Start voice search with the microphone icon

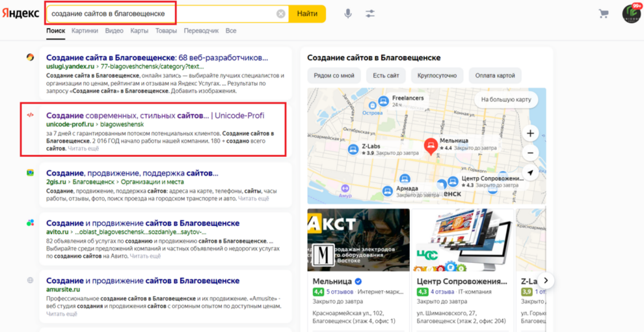click(x=348, y=14)
